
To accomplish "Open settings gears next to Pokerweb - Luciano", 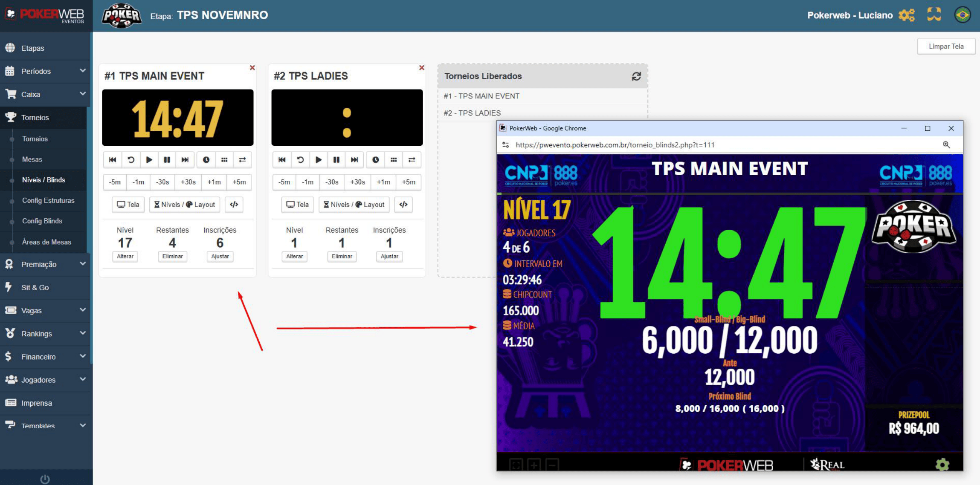I will (x=906, y=15).
